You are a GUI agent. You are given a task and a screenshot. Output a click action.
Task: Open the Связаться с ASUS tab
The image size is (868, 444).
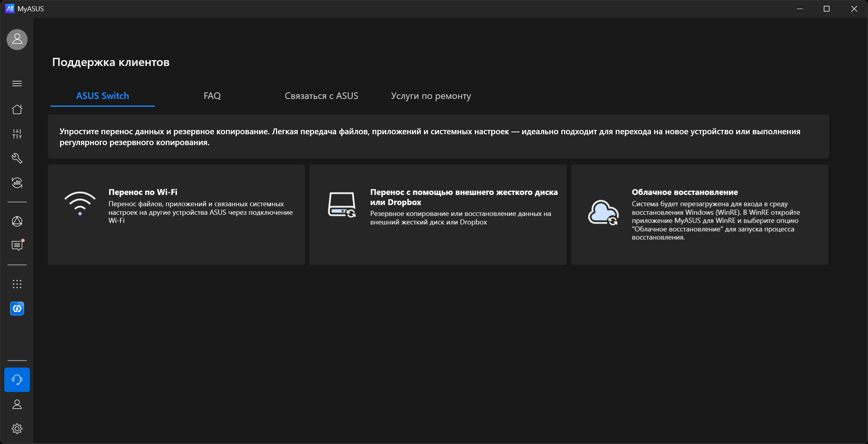[321, 96]
